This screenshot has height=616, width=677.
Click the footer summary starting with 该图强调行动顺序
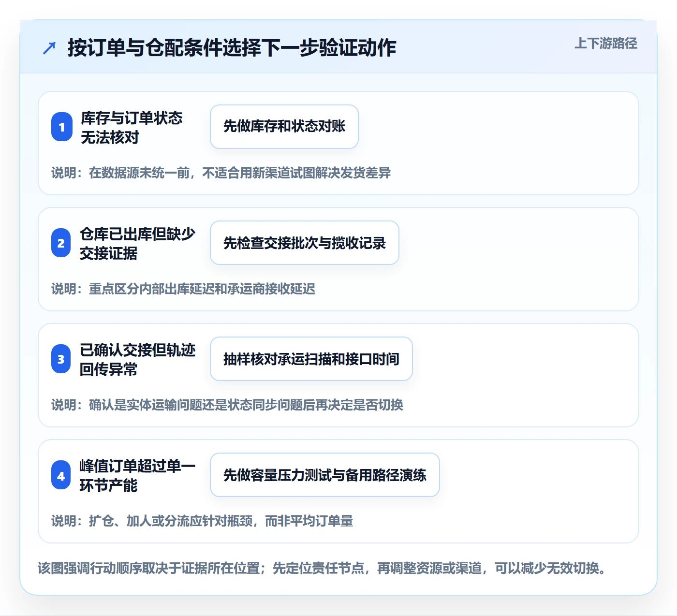click(322, 568)
